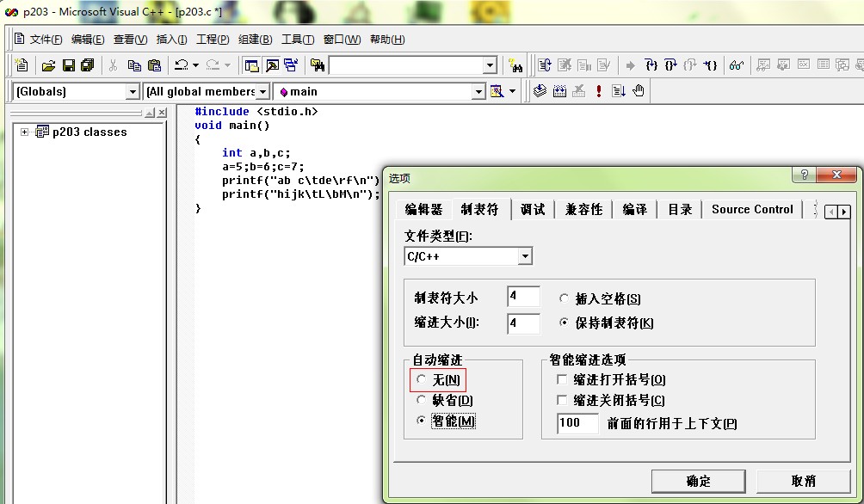Open the WizardBar actions dropdown arrow
The width and height of the screenshot is (864, 504).
tap(512, 91)
